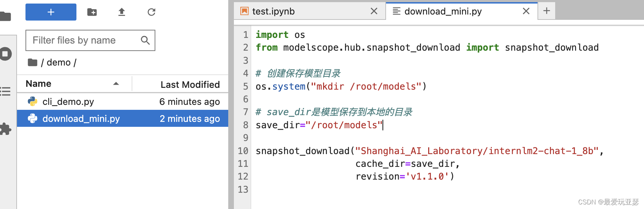Close the download_mini.py tab
644x209 pixels.
point(526,11)
